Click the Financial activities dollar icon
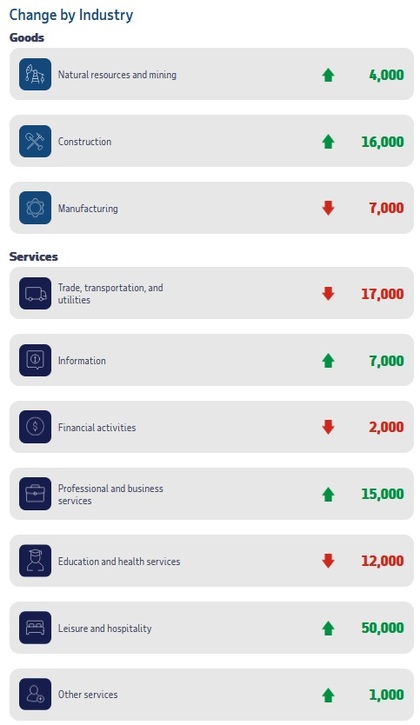The width and height of the screenshot is (420, 725). click(x=35, y=427)
